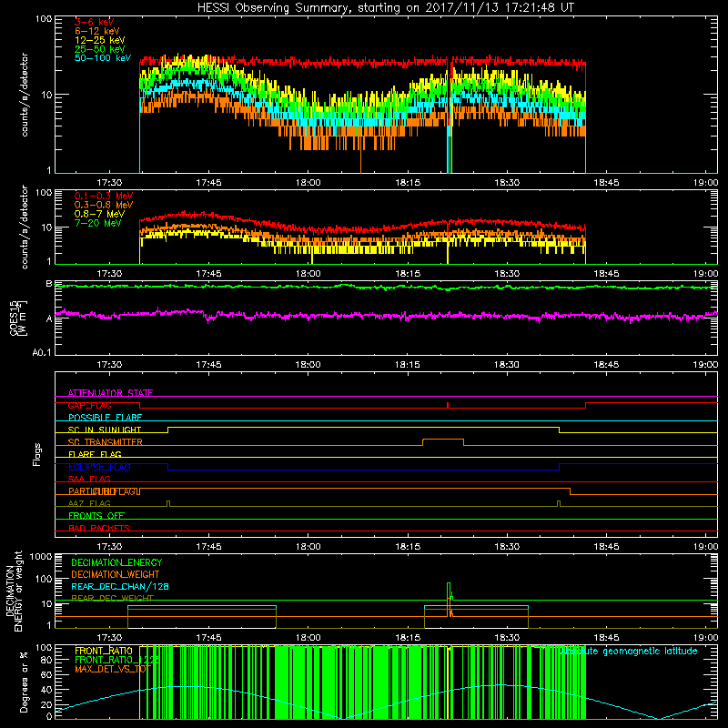The width and height of the screenshot is (728, 728).
Task: Click the Degrees or % axis title
Action: tap(24, 682)
